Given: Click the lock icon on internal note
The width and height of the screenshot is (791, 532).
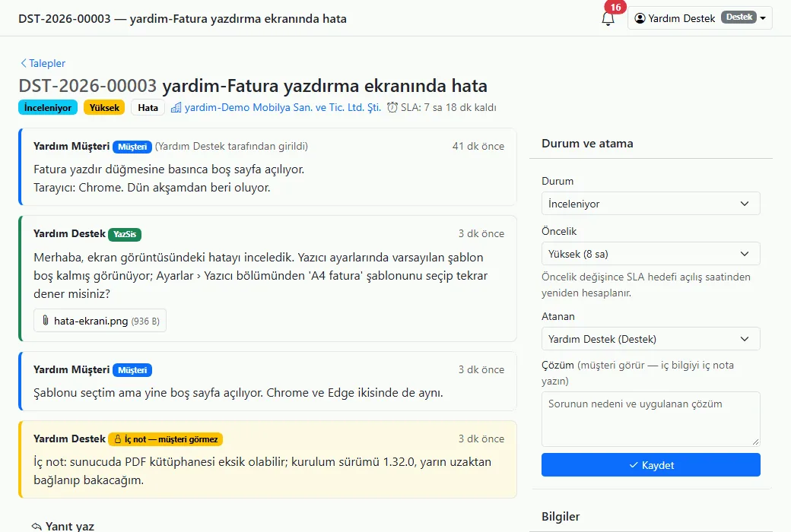Looking at the screenshot, I should pyautogui.click(x=118, y=439).
